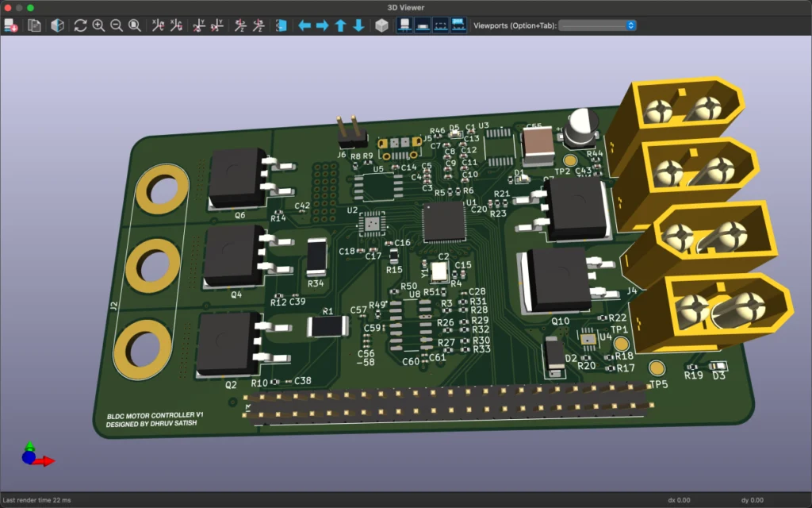Toggle through-hole 3D models visibility
The image size is (812, 508).
(404, 25)
